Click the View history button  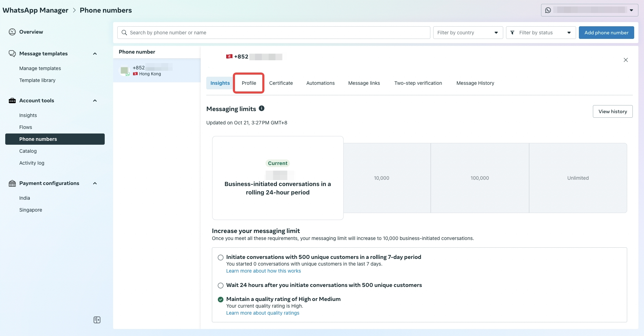click(x=613, y=111)
